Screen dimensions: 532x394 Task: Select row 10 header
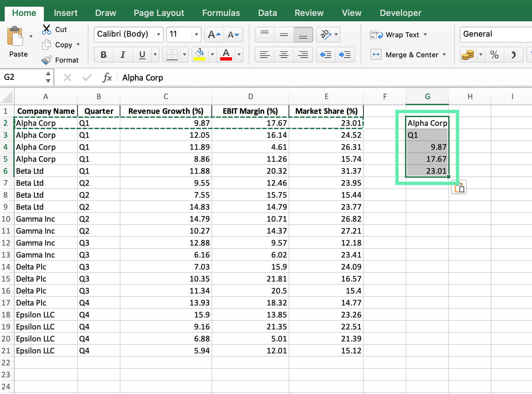(7, 219)
